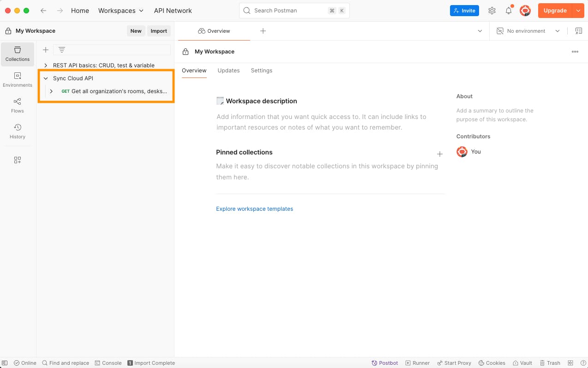Click the Invite button
This screenshot has width=588, height=368.
tap(464, 11)
